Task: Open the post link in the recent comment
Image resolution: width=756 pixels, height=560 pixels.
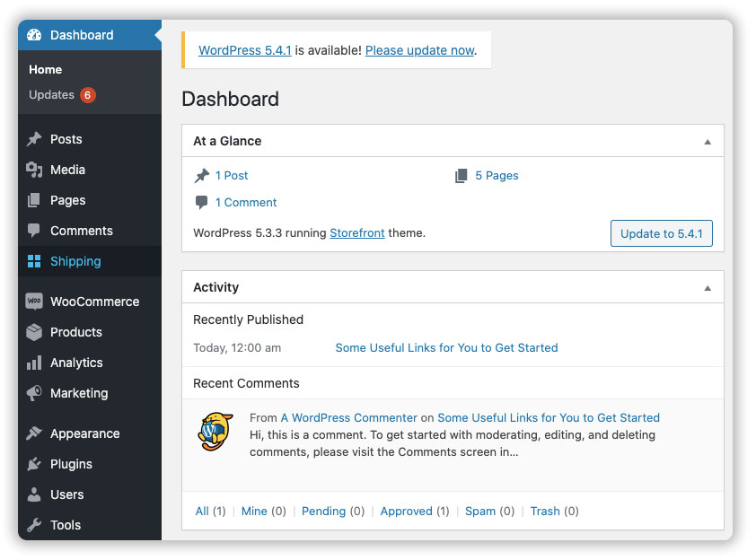Action: click(549, 417)
